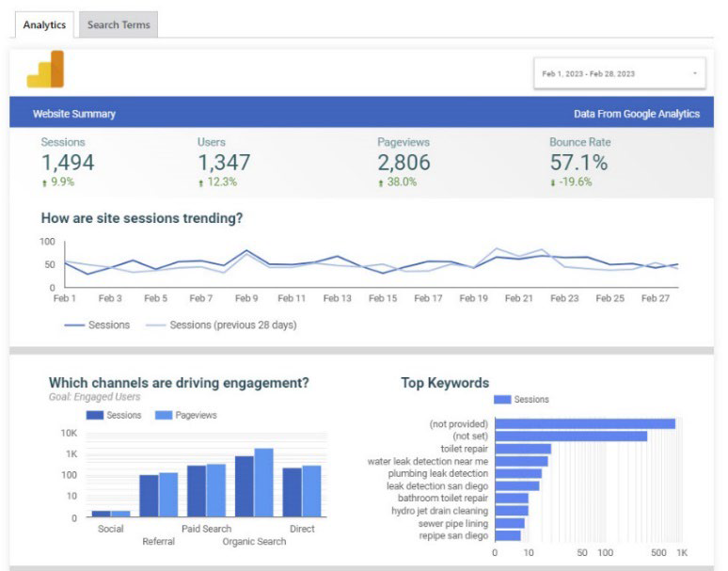The image size is (728, 571).
Task: Click the (not set) keyword bar
Action: coord(571,436)
